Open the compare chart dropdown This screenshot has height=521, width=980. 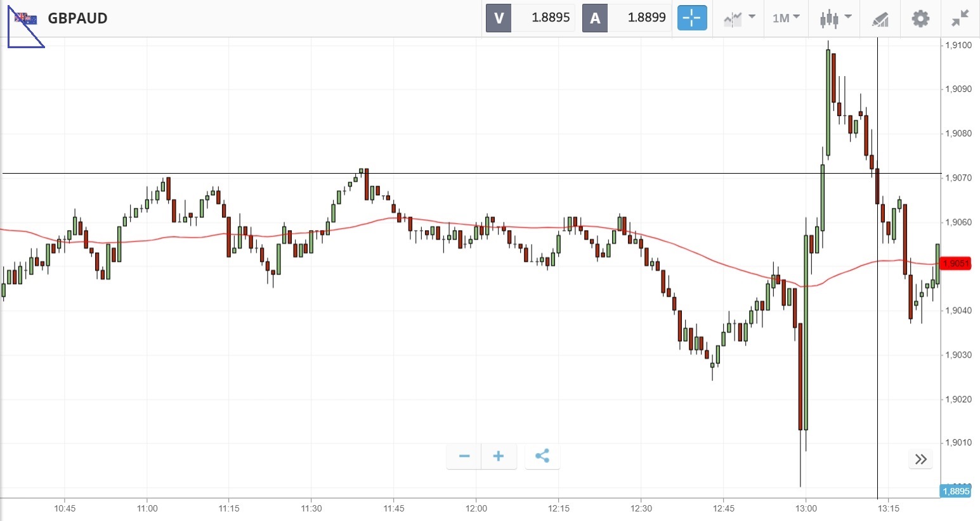pos(739,18)
